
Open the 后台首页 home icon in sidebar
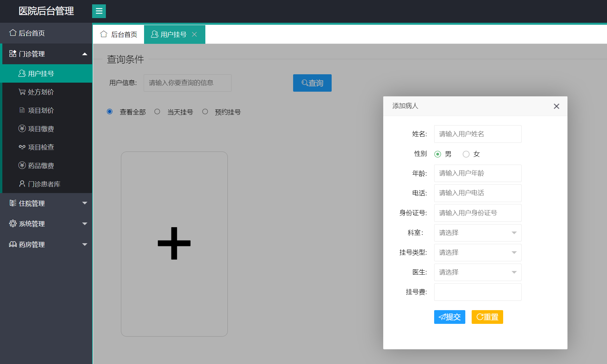point(31,33)
